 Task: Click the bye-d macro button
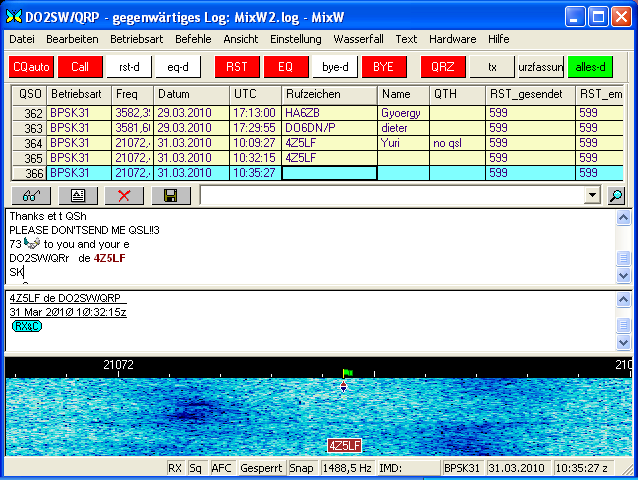pos(335,67)
